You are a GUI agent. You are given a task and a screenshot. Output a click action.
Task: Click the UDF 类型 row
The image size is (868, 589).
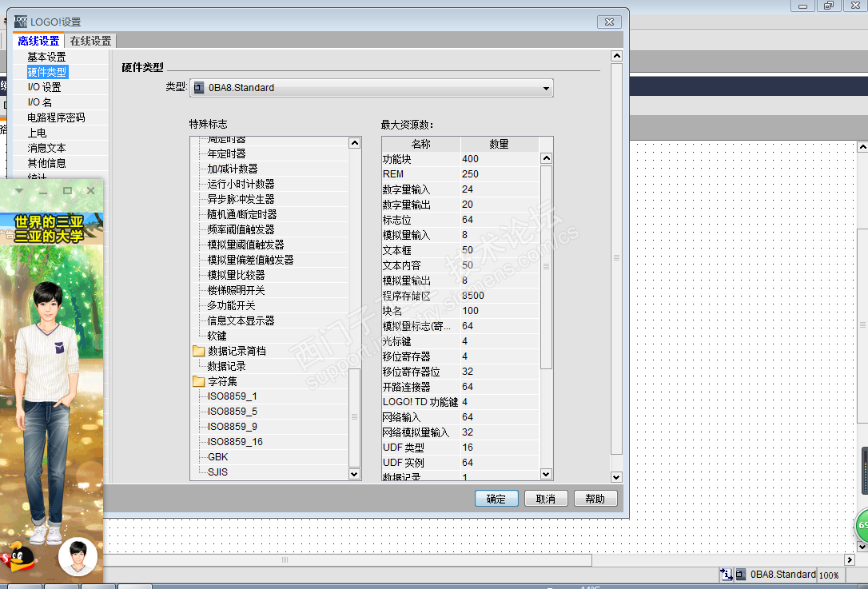pyautogui.click(x=460, y=448)
